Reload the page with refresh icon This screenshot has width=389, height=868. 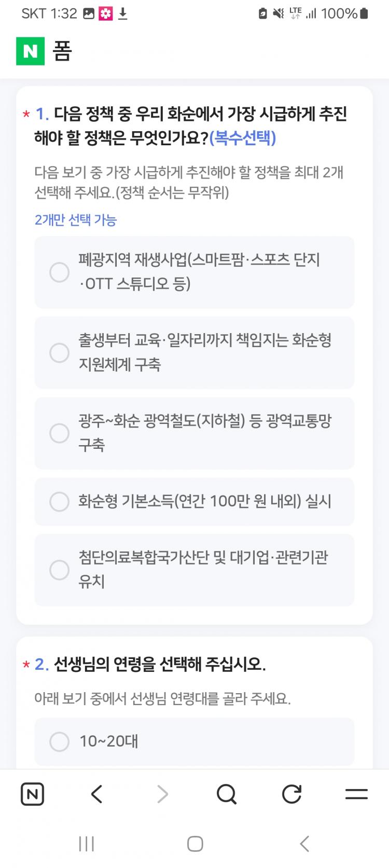point(291,794)
